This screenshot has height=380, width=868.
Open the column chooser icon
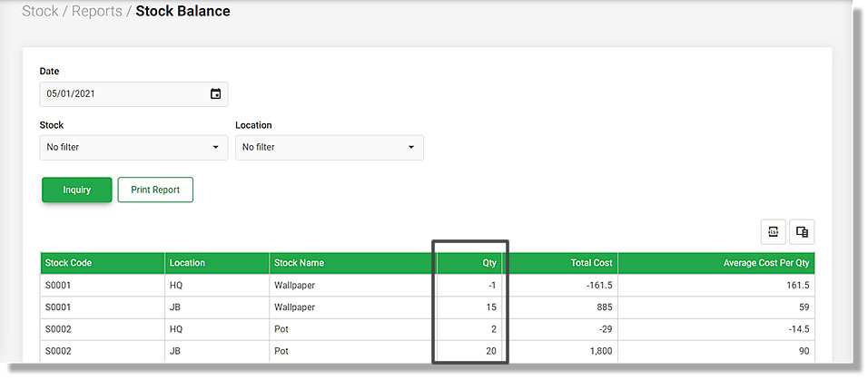802,232
